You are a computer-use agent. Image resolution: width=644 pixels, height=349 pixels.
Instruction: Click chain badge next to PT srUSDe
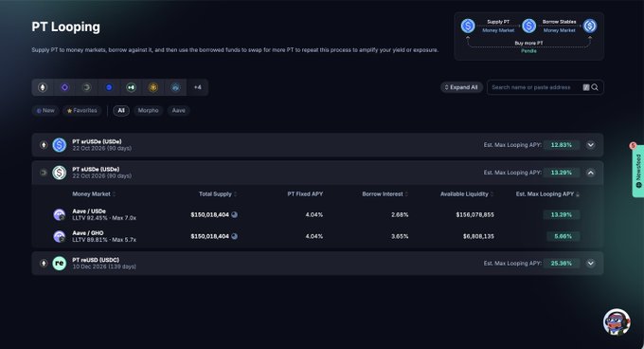[44, 145]
